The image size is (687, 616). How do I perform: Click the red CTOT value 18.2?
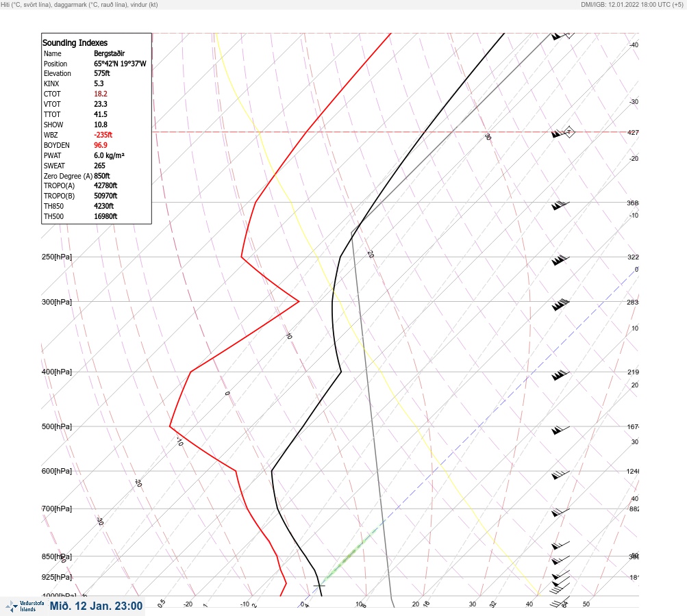[x=101, y=94]
